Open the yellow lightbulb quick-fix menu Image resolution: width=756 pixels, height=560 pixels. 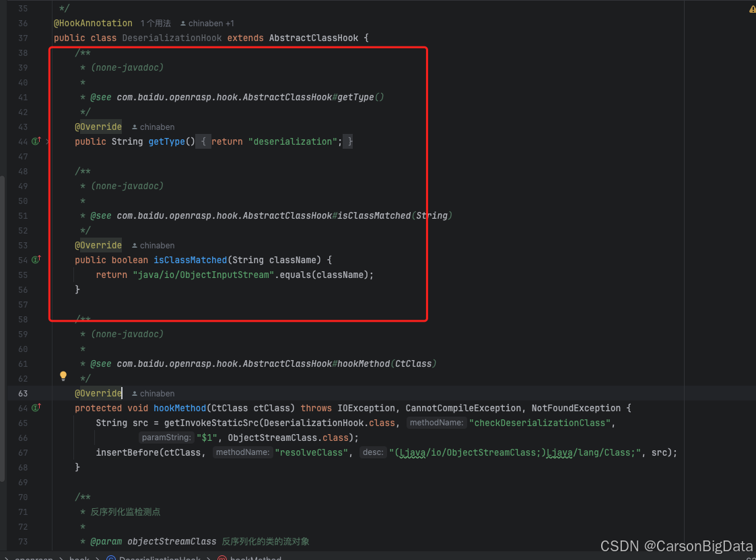point(63,376)
